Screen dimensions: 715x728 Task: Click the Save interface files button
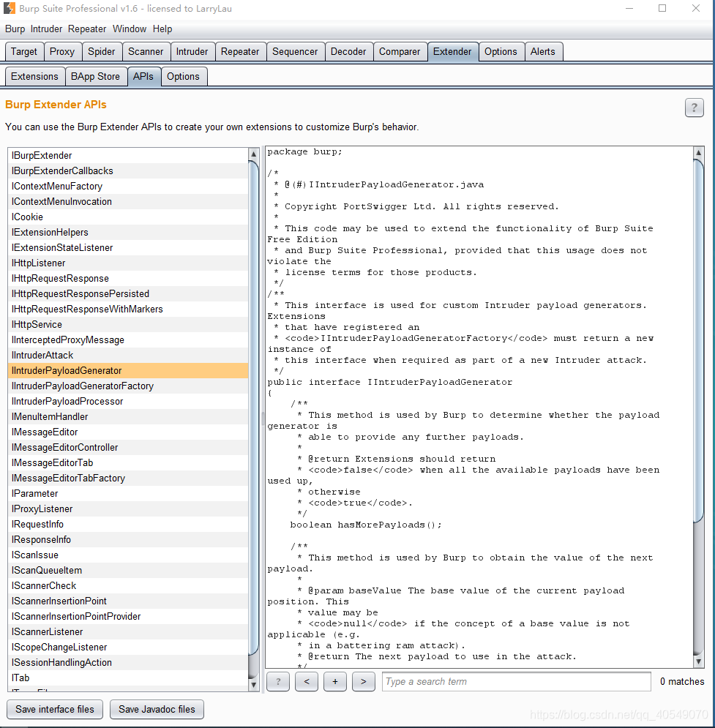click(x=55, y=710)
